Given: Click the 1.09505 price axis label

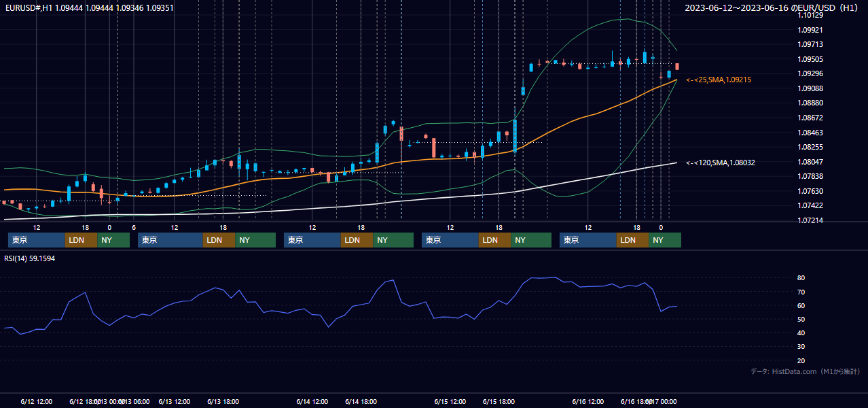Looking at the screenshot, I should click(811, 59).
